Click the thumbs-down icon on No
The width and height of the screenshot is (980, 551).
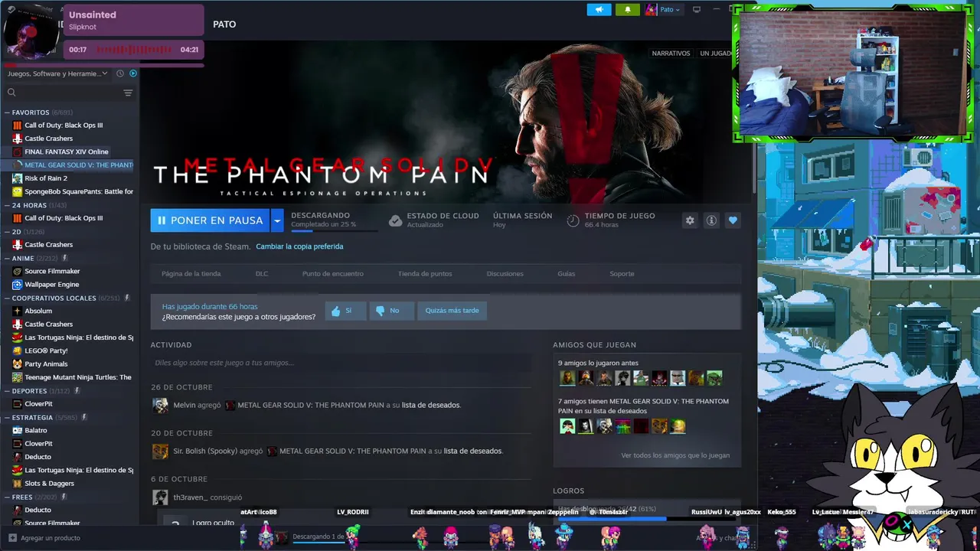click(380, 311)
